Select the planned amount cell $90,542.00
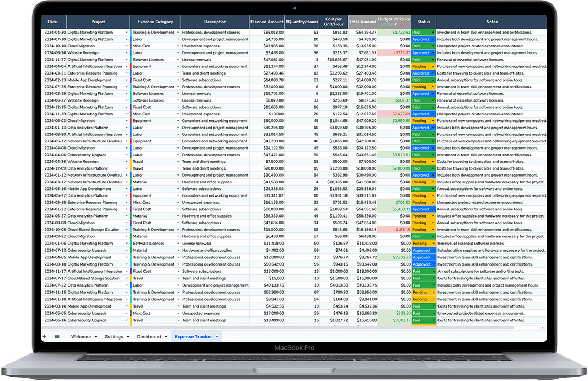The image size is (588, 381). (267, 264)
